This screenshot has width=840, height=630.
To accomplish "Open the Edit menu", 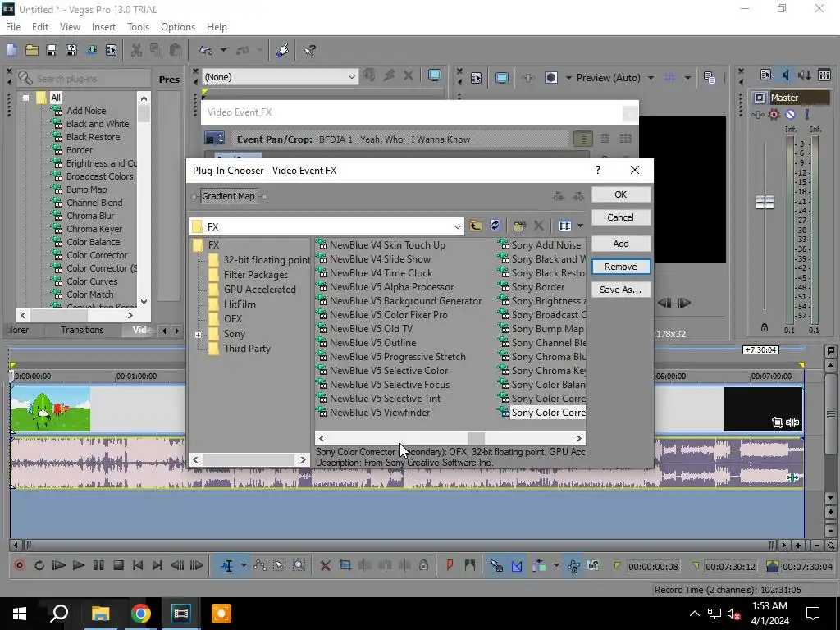I will click(x=40, y=27).
